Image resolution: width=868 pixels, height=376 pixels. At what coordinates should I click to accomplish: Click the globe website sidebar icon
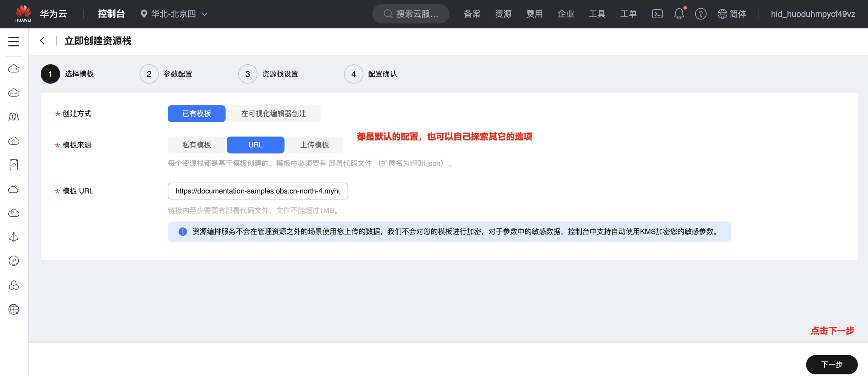pos(14,309)
